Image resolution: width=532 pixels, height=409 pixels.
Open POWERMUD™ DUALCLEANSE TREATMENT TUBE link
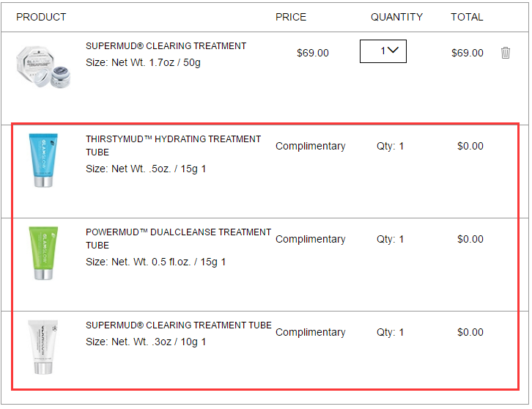pos(179,239)
